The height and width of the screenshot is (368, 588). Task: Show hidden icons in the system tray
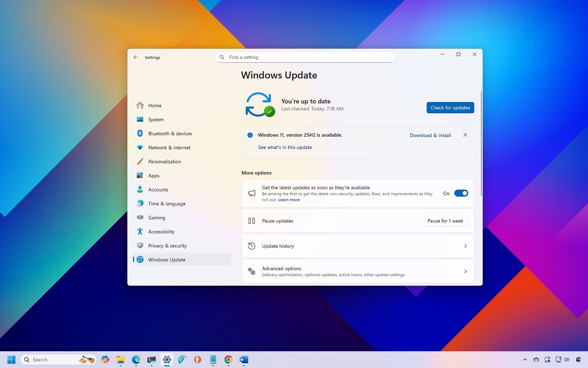pyautogui.click(x=525, y=360)
